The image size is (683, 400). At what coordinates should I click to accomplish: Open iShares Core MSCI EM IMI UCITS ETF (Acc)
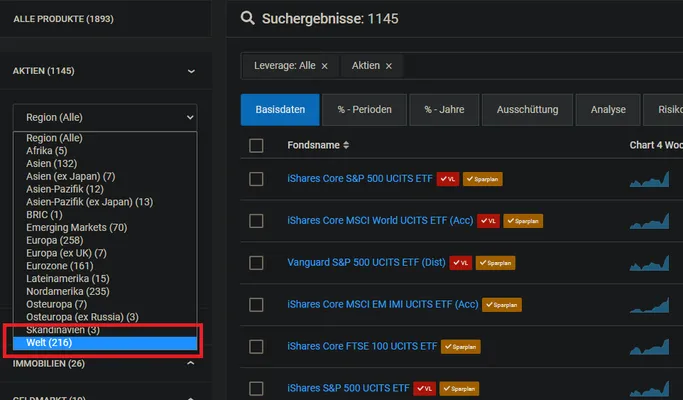point(382,304)
